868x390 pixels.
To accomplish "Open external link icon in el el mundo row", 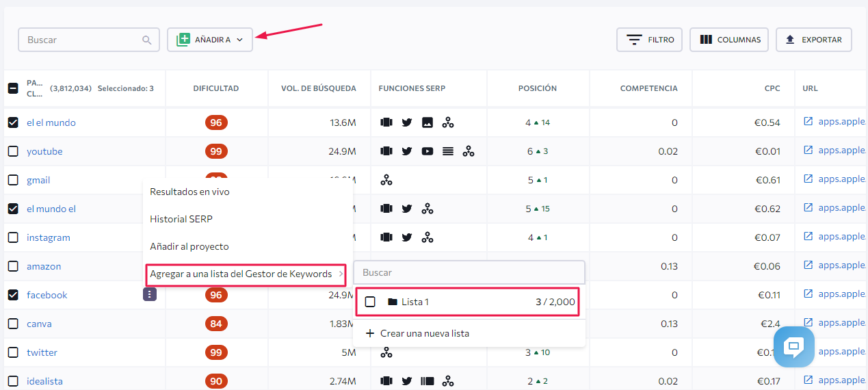I will [808, 122].
